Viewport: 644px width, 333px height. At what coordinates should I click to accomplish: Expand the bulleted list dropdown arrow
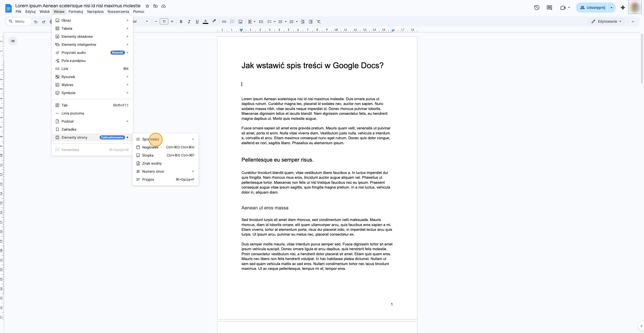tap(286, 22)
